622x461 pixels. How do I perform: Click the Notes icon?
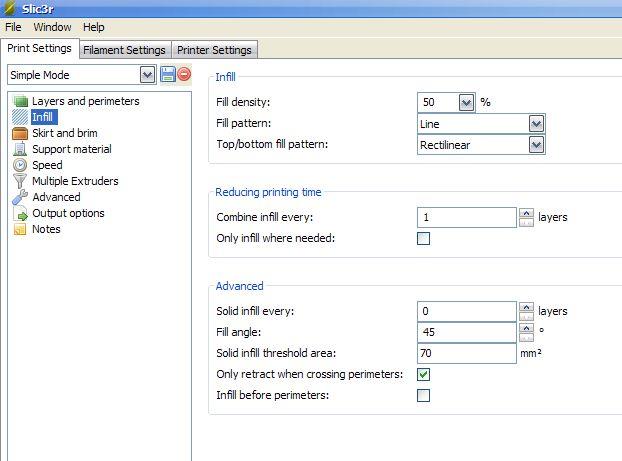pyautogui.click(x=20, y=229)
